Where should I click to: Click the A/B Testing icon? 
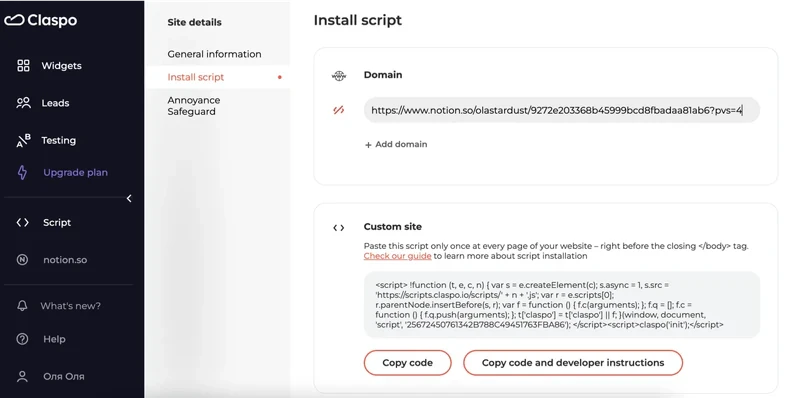pyautogui.click(x=23, y=140)
